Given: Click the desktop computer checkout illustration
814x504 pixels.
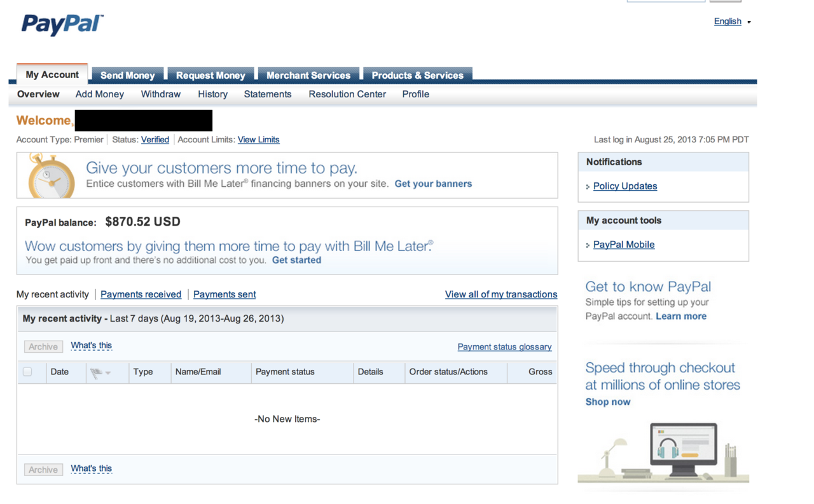Looking at the screenshot, I should [684, 449].
